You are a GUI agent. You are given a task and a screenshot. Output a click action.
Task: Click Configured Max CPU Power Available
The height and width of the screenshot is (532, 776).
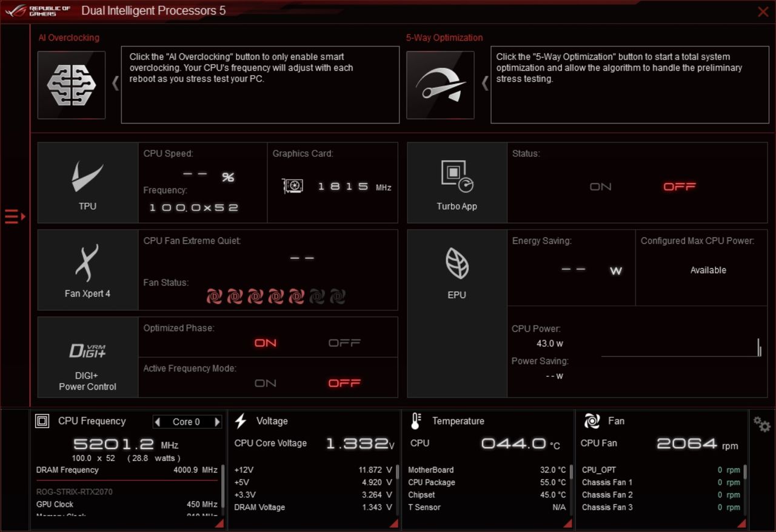click(708, 270)
